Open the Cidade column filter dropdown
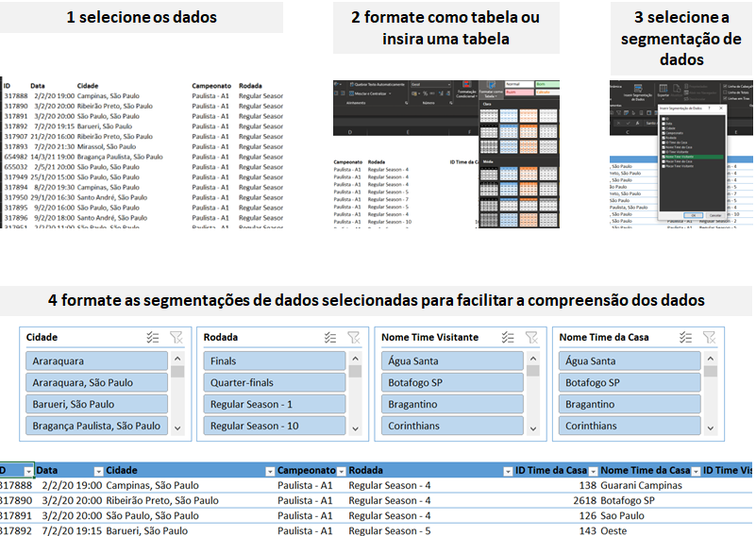This screenshot has width=756, height=536. [x=270, y=472]
